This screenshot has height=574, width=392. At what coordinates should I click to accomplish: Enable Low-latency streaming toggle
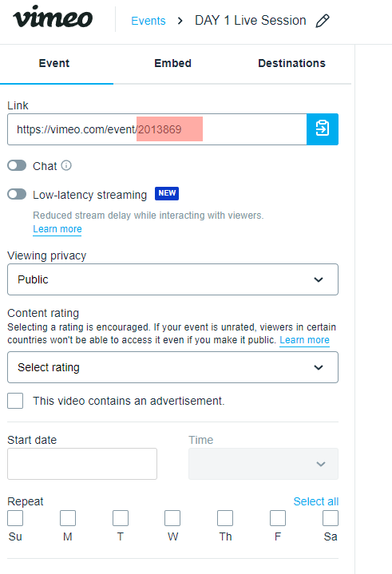tap(17, 194)
